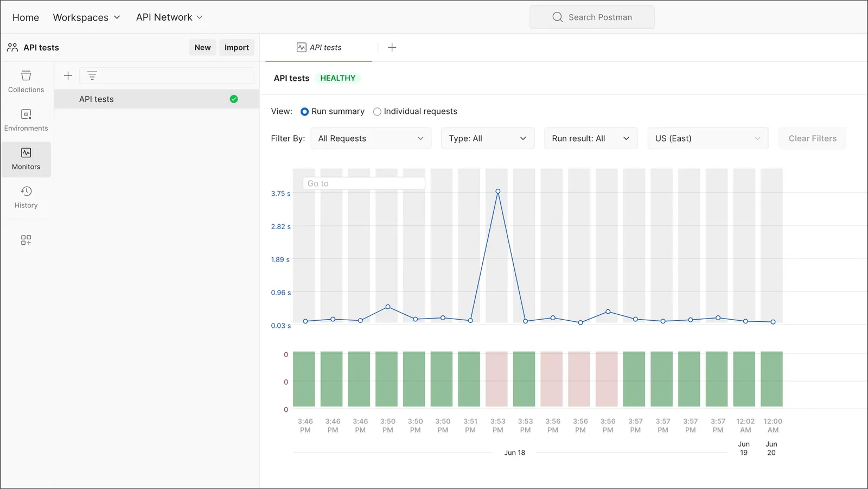
Task: Switch to the API tests tab
Action: pyautogui.click(x=319, y=48)
